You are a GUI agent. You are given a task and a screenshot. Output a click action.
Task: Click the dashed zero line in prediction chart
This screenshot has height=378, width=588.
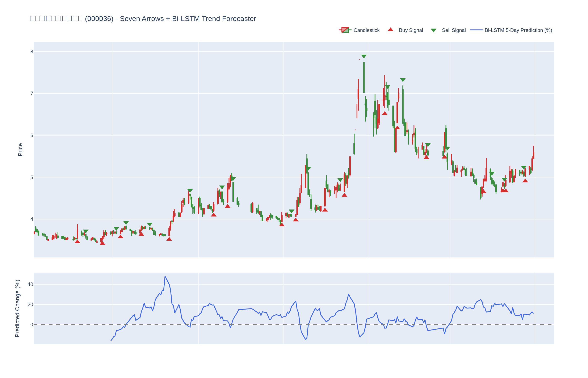(294, 325)
